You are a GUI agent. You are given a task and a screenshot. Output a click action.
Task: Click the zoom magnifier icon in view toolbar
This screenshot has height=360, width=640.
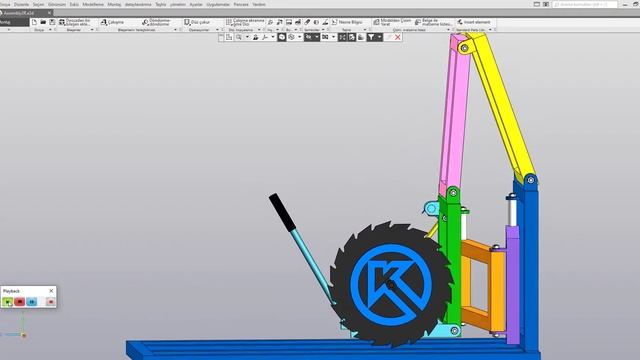click(238, 37)
